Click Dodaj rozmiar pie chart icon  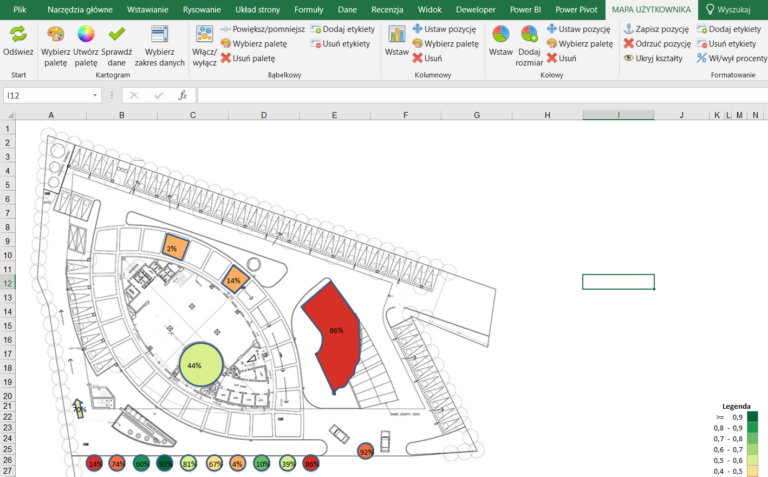coord(529,35)
